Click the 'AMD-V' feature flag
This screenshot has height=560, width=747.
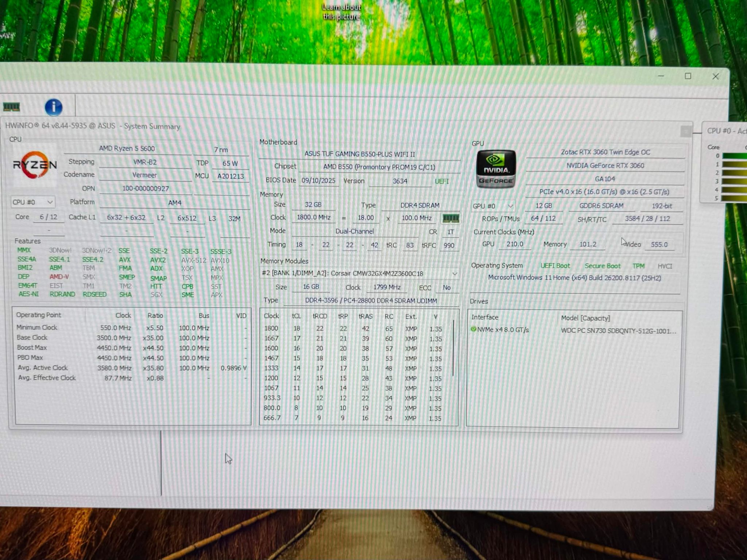(59, 277)
